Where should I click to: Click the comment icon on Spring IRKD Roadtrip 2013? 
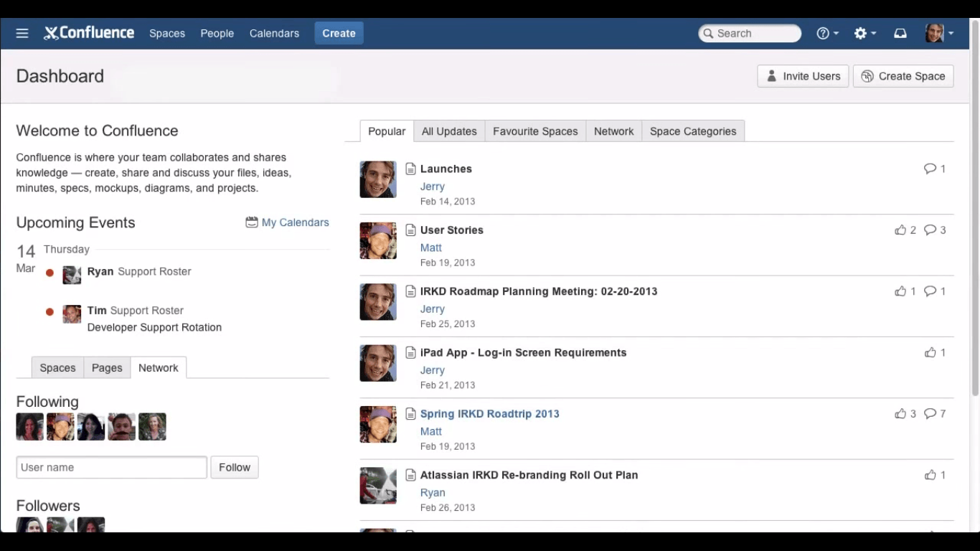pyautogui.click(x=930, y=413)
